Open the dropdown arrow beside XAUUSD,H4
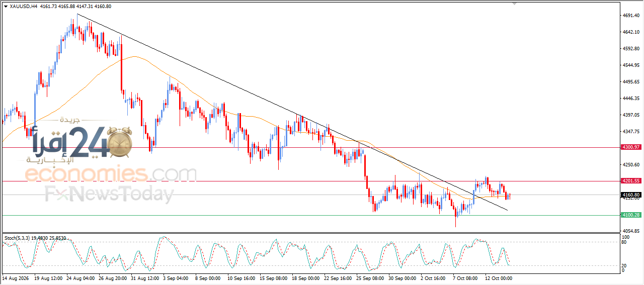Viewport: 644px width, 285px height. (6, 7)
